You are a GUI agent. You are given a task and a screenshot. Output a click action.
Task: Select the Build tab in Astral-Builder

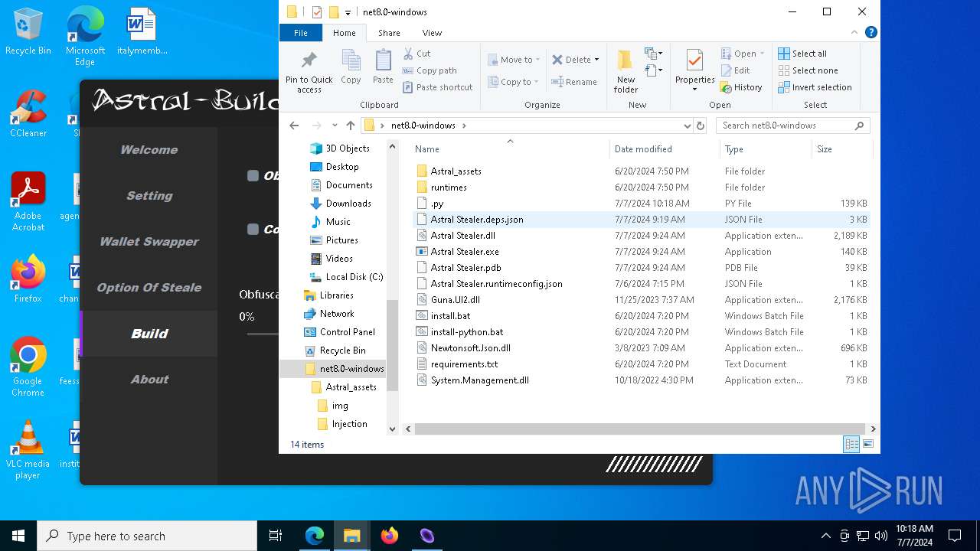click(x=149, y=334)
